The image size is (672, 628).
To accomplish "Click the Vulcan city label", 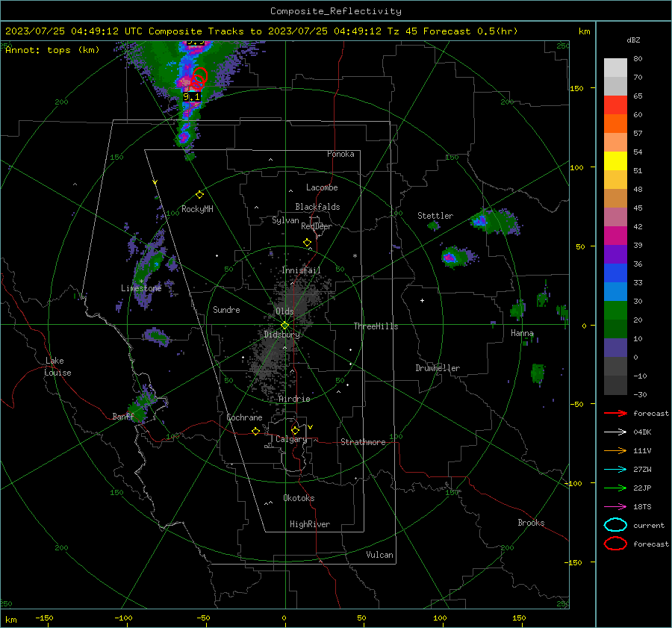I will [x=379, y=555].
